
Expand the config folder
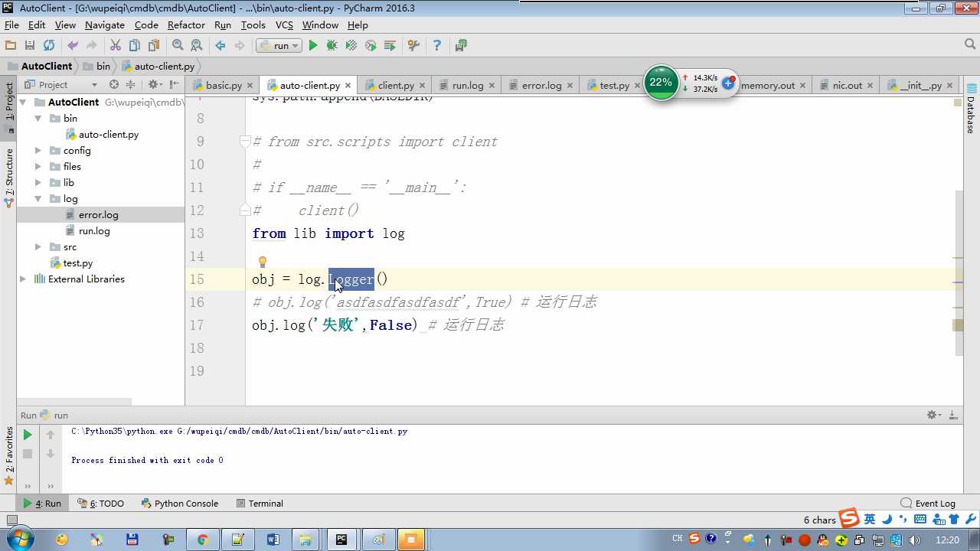pyautogui.click(x=38, y=151)
